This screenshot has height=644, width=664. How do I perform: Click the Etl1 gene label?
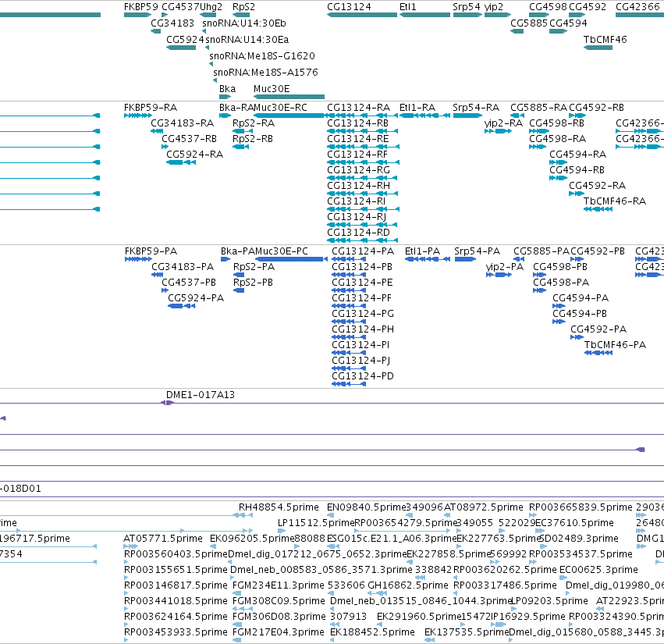408,7
